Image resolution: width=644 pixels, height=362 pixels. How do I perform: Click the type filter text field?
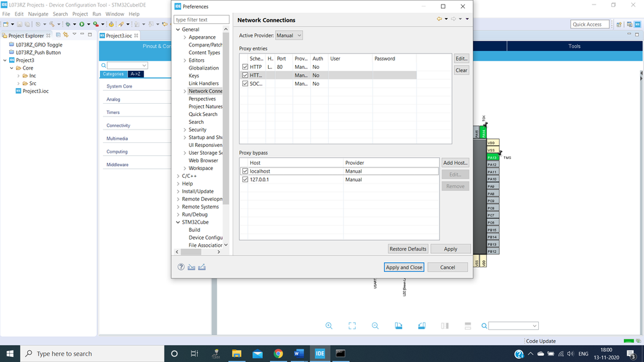click(201, 20)
